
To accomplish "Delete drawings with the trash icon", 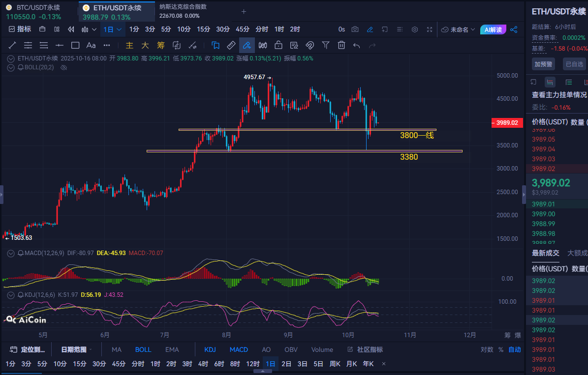I will coord(341,46).
